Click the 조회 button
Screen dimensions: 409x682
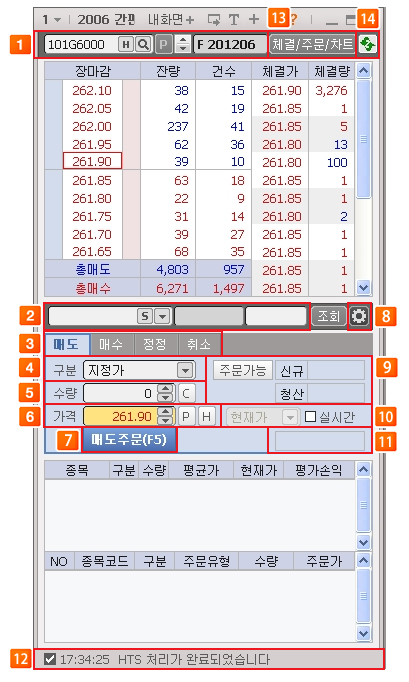(329, 316)
